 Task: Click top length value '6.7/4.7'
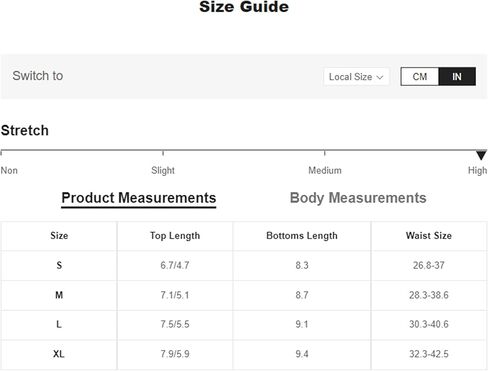(x=175, y=265)
